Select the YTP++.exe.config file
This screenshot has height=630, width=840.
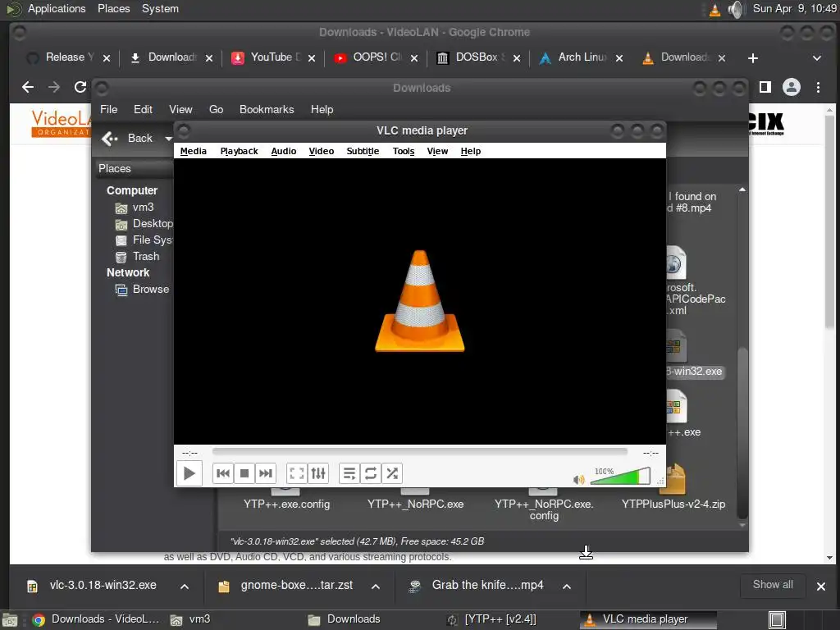pyautogui.click(x=286, y=504)
